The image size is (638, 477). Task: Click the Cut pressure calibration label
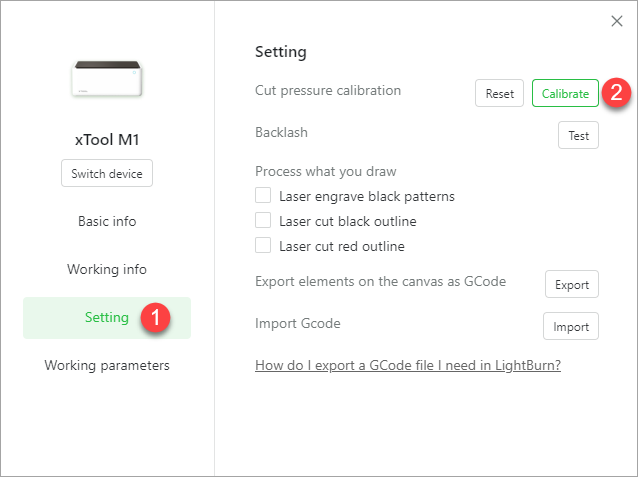point(328,90)
